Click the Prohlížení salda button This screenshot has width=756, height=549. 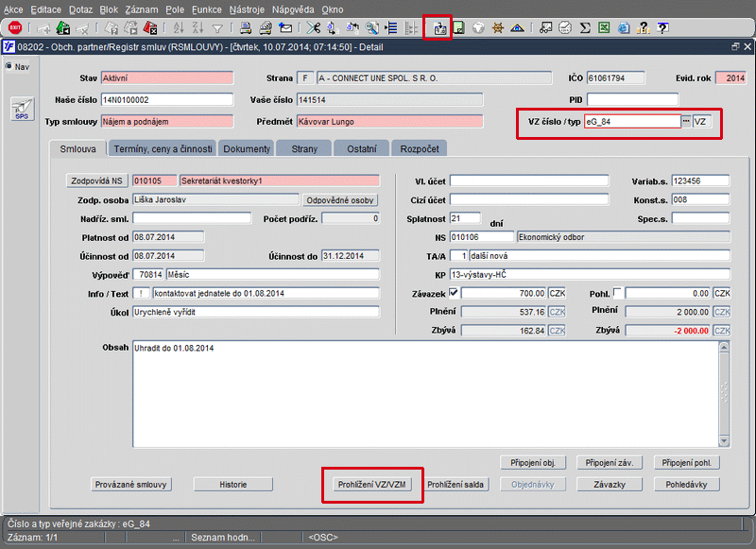pyautogui.click(x=455, y=485)
